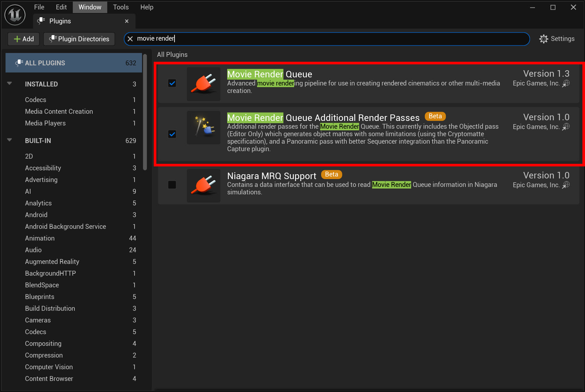Open the Niagara MRQ Support vendor web link icon
This screenshot has height=392, width=585.
coord(566,185)
